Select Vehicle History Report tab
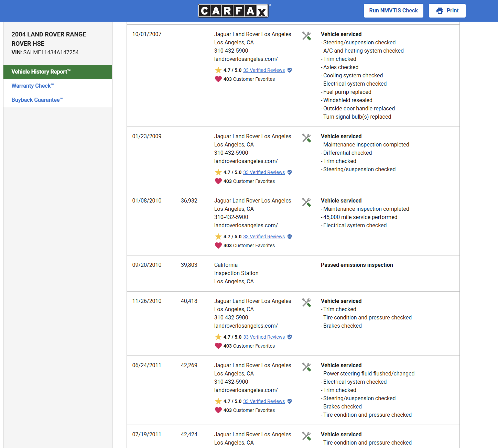 58,72
